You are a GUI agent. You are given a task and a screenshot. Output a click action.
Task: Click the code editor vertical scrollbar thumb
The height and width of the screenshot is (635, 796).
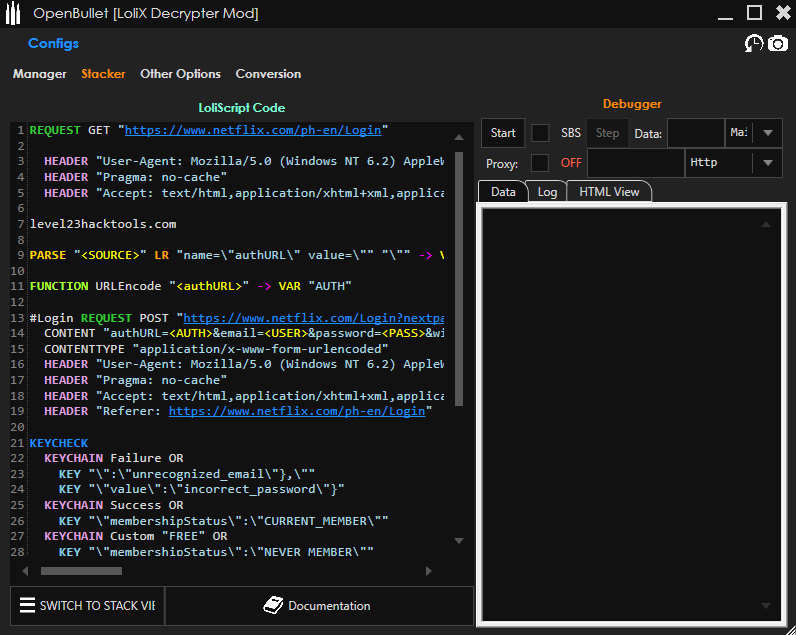coord(459,279)
